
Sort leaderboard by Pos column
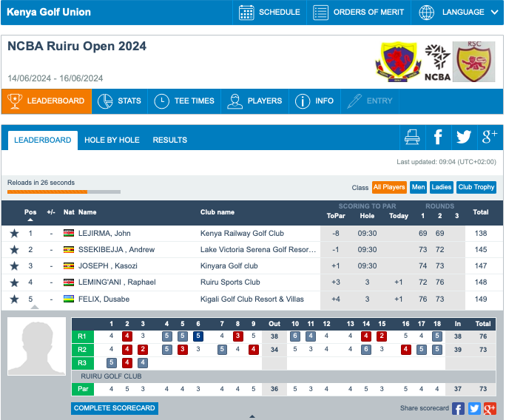click(30, 212)
